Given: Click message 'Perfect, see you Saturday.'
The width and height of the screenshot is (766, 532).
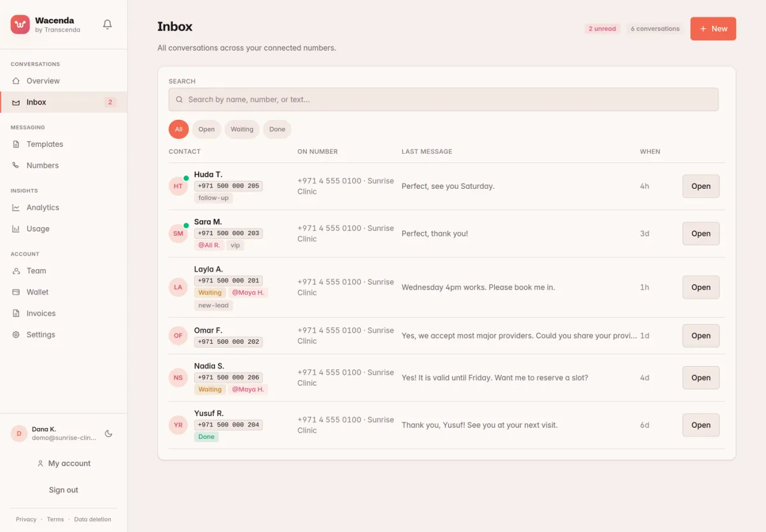Looking at the screenshot, I should [x=448, y=186].
